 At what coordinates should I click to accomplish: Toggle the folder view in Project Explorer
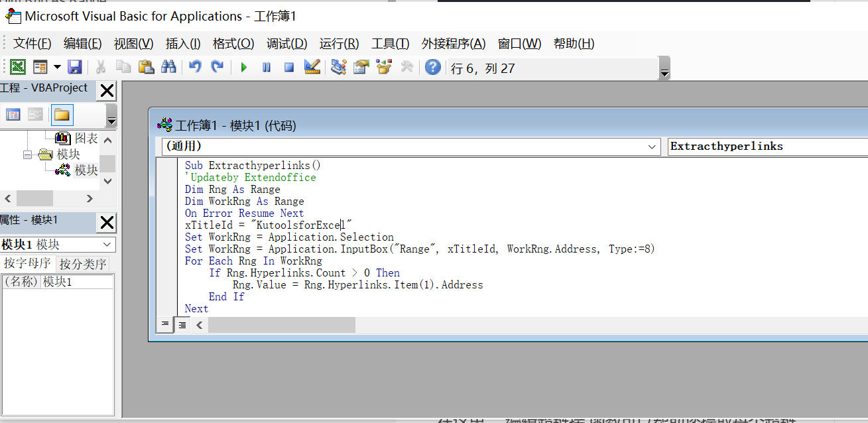point(62,114)
